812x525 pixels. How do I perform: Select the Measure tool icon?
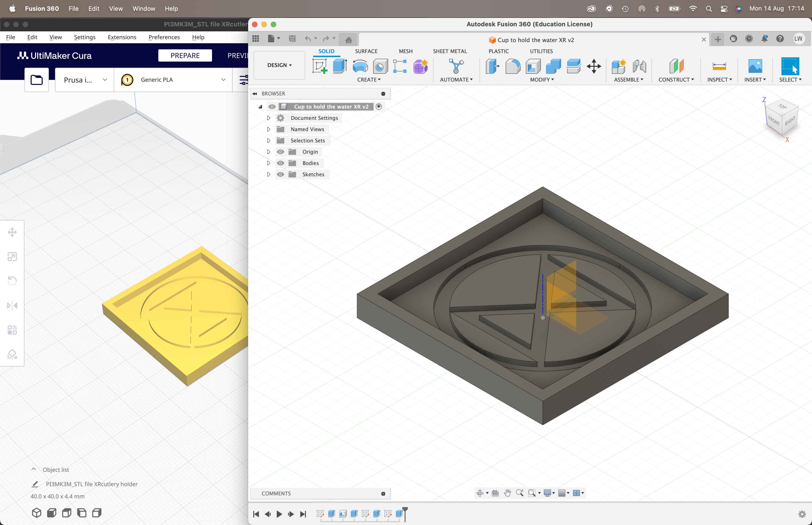click(x=719, y=66)
